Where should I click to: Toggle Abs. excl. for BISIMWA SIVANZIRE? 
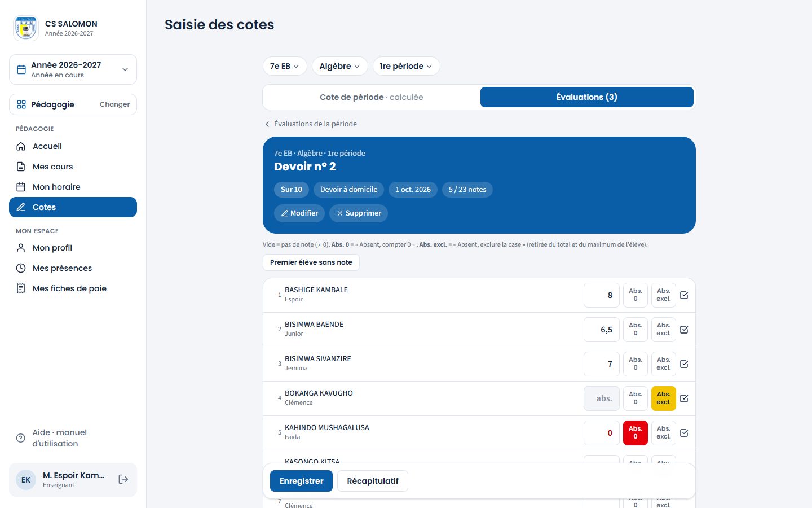pyautogui.click(x=664, y=364)
